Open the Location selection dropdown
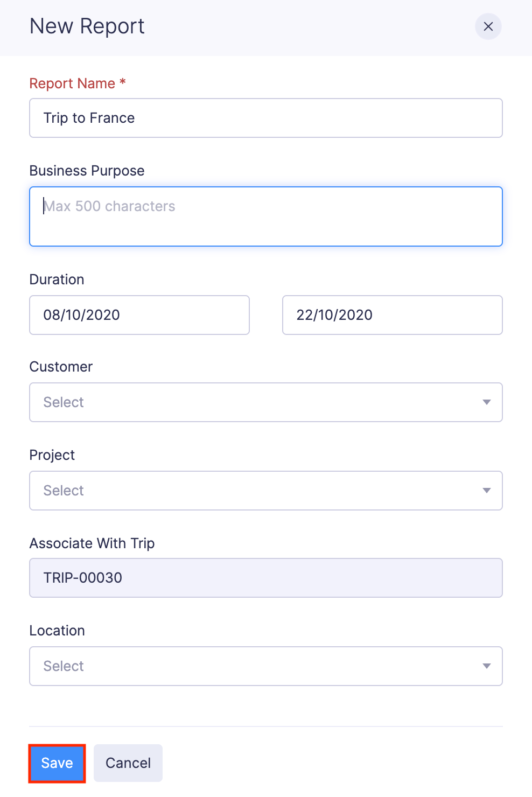The image size is (532, 797). click(x=266, y=666)
